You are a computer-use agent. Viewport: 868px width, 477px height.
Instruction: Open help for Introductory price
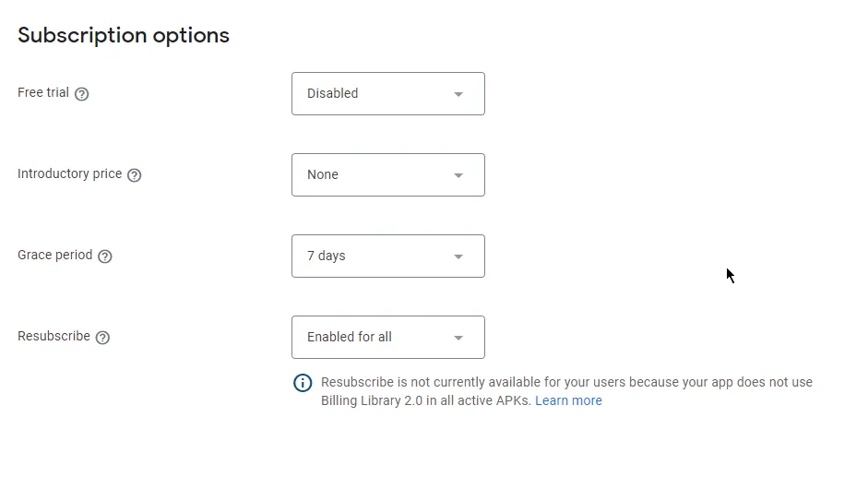[134, 175]
